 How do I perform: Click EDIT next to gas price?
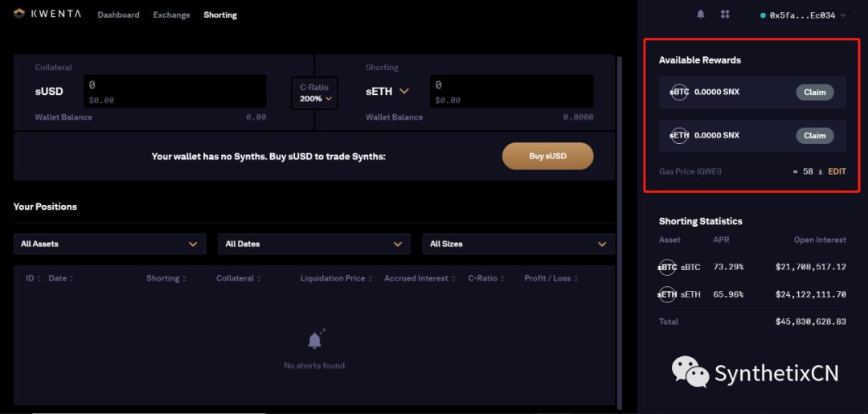coord(837,171)
